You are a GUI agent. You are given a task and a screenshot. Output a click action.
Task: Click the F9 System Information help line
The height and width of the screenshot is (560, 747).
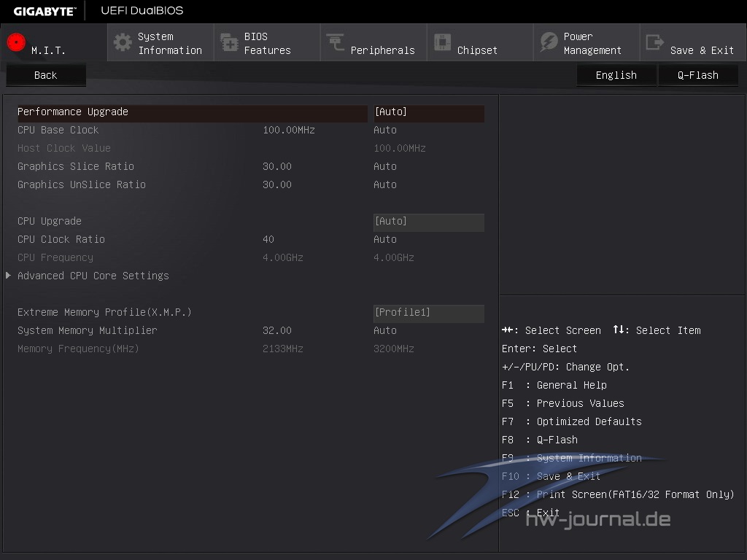572,458
